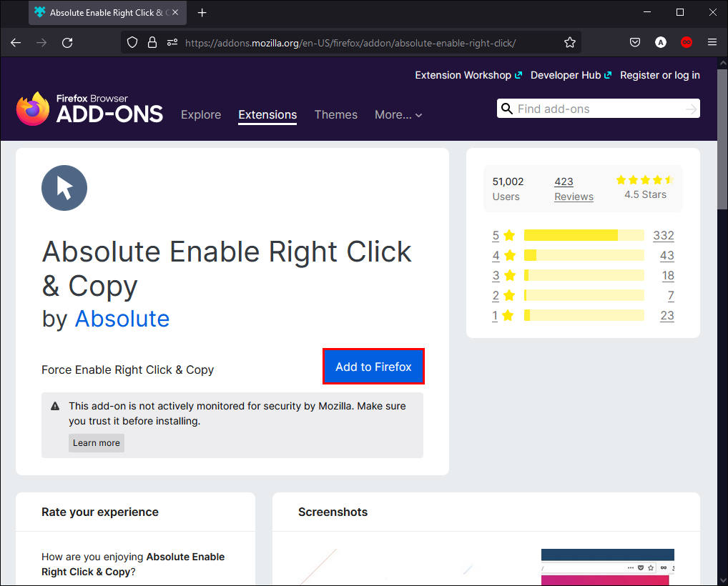Bookmark this page with the star icon
The width and height of the screenshot is (728, 586).
pyautogui.click(x=570, y=43)
